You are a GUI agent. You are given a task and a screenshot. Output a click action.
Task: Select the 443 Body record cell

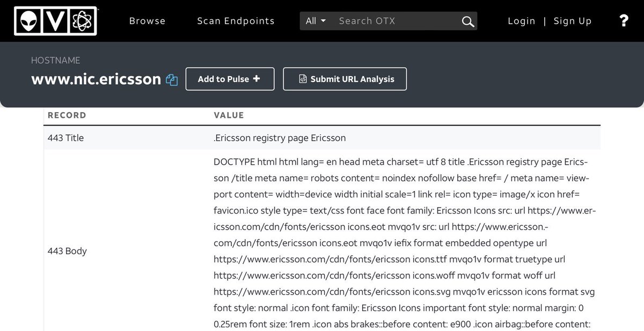click(x=67, y=251)
